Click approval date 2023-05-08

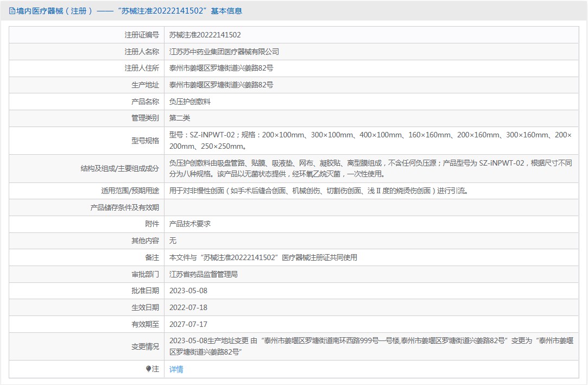(188, 291)
